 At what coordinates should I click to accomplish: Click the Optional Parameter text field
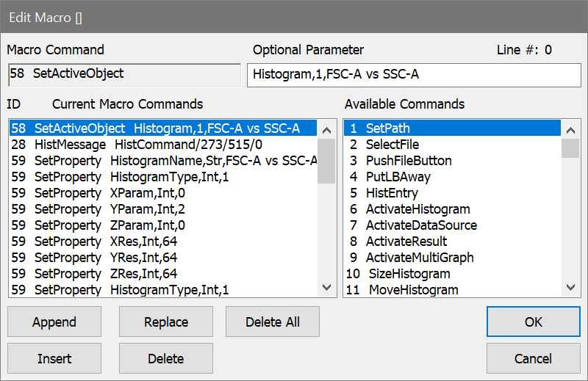click(413, 74)
